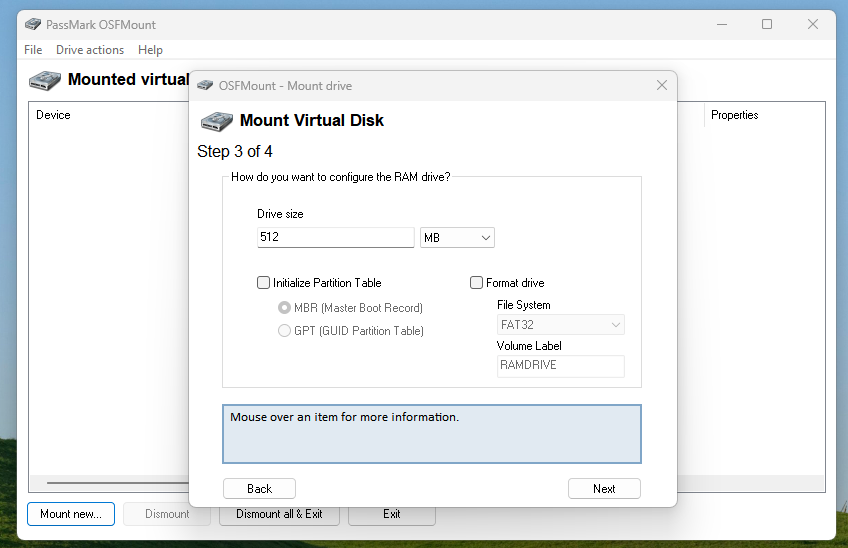Choose GPT (GUID Partition Table) option
Screen dimensions: 848x548
tap(285, 331)
